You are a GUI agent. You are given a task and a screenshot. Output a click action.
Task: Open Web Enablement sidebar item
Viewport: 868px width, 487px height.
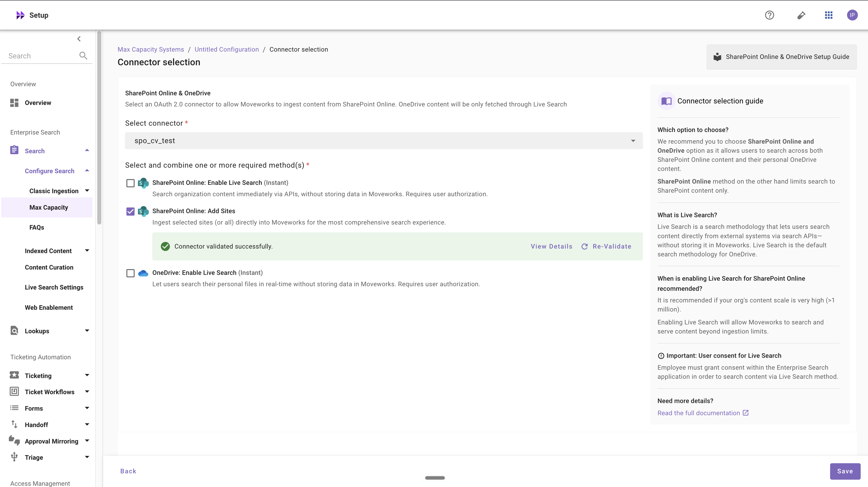pos(49,307)
